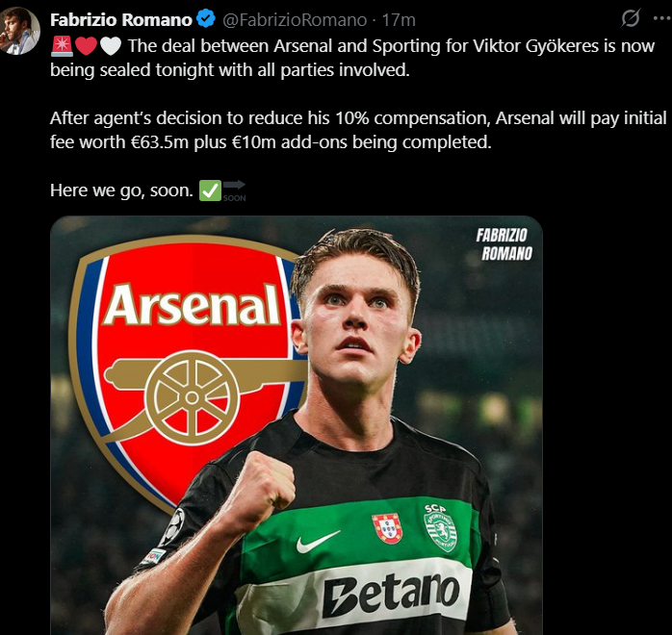Click the white heart emoji
The image size is (672, 635).
coord(110,45)
